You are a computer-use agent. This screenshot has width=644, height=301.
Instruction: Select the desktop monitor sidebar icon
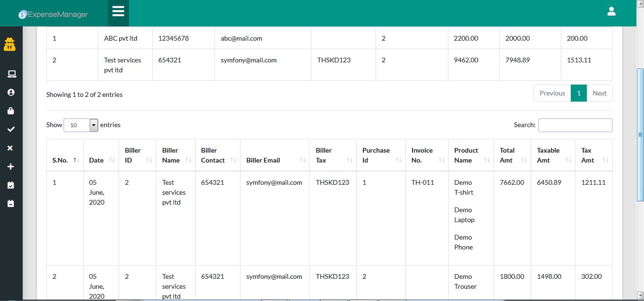point(11,74)
